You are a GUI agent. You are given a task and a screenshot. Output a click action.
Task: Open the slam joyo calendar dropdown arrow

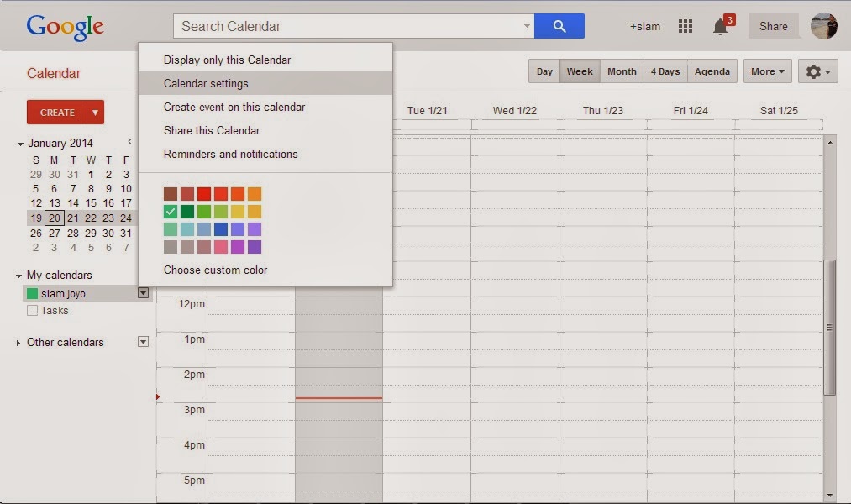coord(144,293)
